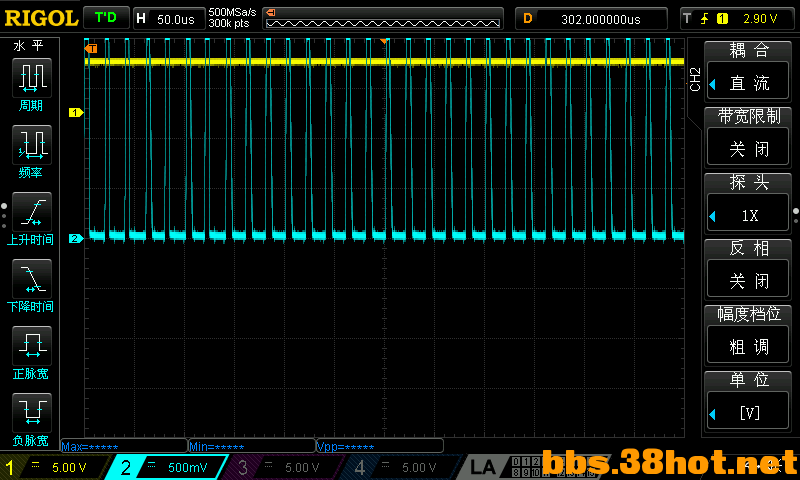Select the Rise Time (上升时间) measurement icon
Screen dimensions: 800x480
pos(32,212)
